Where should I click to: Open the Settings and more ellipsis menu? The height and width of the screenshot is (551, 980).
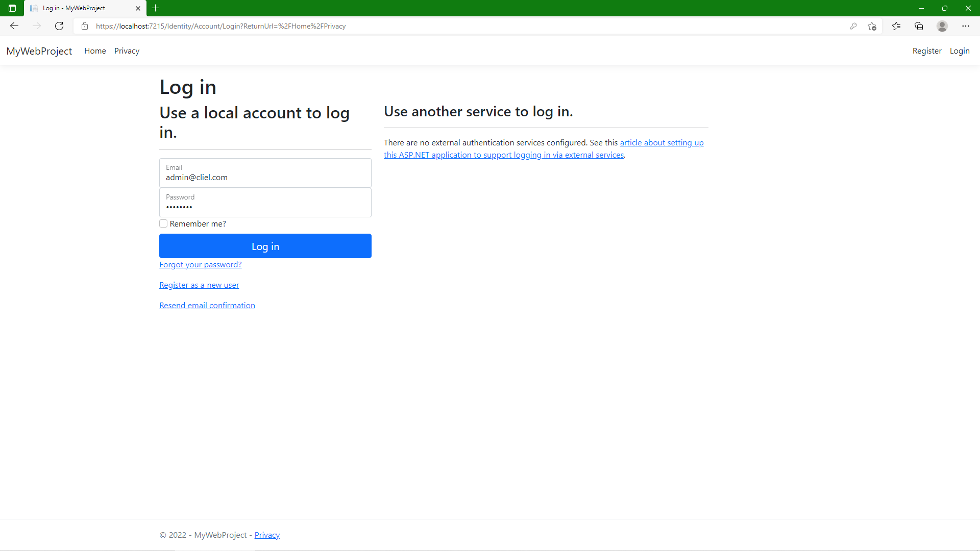(x=965, y=26)
